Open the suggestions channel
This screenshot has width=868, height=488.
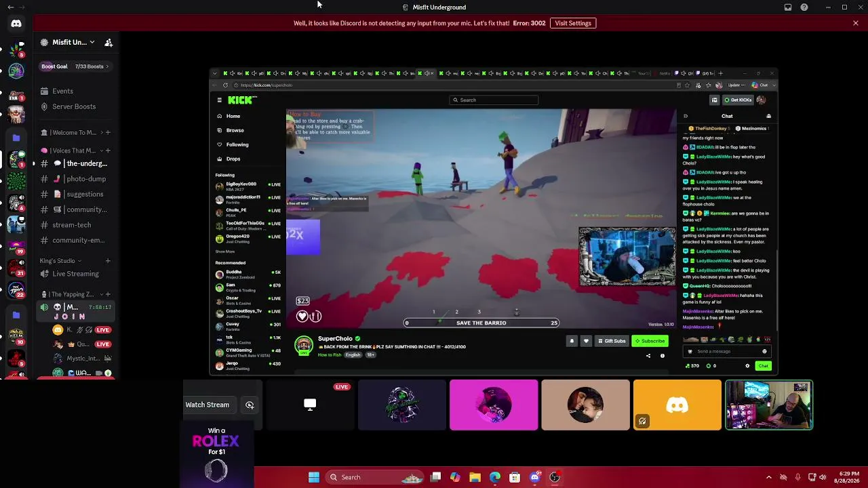pos(76,194)
